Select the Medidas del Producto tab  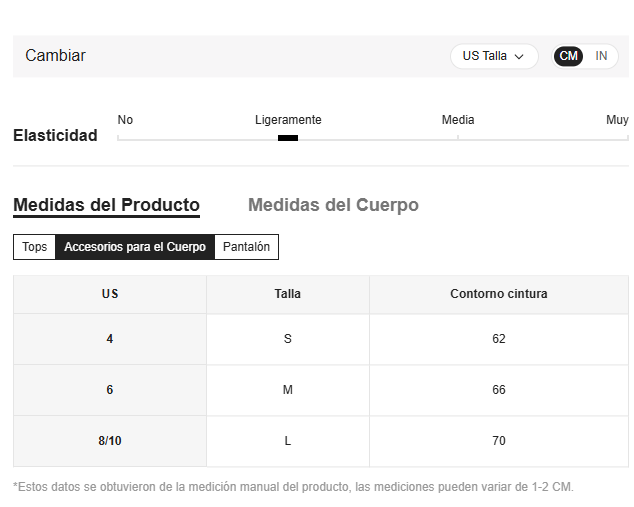click(x=106, y=205)
